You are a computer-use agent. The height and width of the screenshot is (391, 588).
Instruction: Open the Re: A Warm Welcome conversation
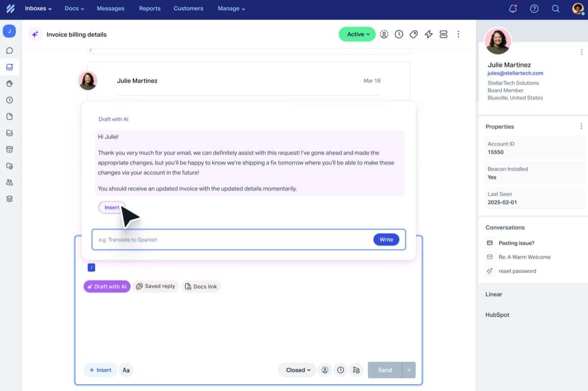pos(524,257)
